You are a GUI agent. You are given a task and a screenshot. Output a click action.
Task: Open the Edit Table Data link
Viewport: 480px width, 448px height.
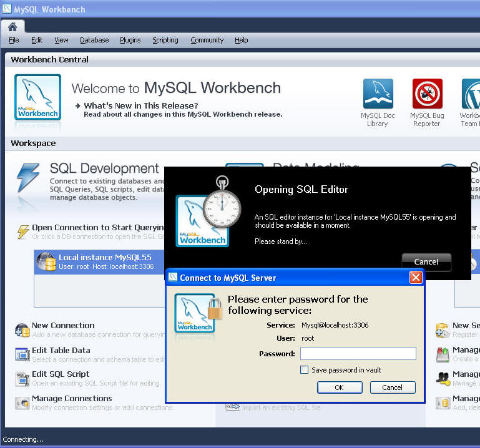(61, 350)
